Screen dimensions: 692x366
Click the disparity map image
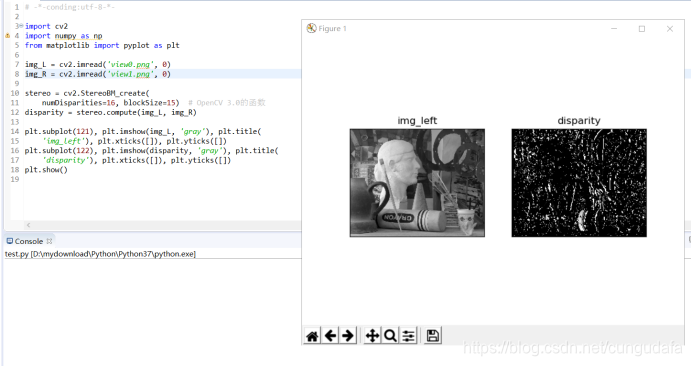[579, 183]
